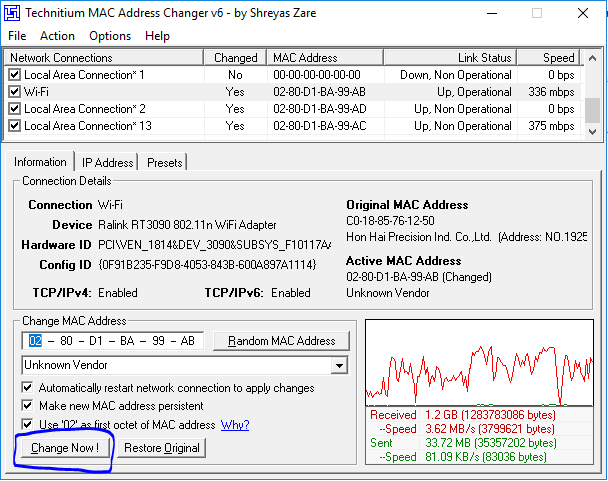This screenshot has height=481, width=608.
Task: Click the 375 mbps speed cell
Action: 551,126
